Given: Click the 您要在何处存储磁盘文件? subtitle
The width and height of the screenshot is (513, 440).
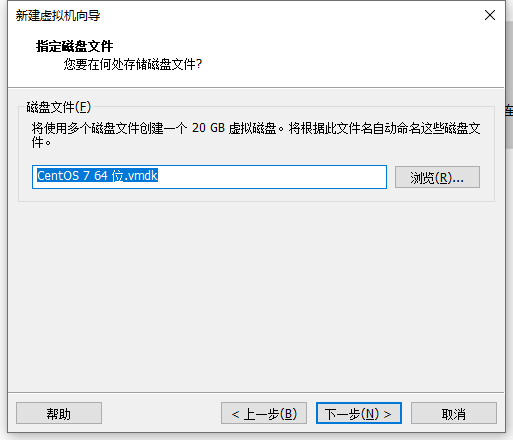Looking at the screenshot, I should [x=133, y=64].
